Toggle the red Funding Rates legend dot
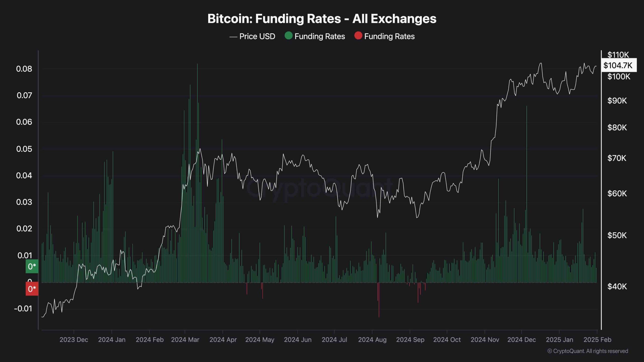 [x=358, y=36]
